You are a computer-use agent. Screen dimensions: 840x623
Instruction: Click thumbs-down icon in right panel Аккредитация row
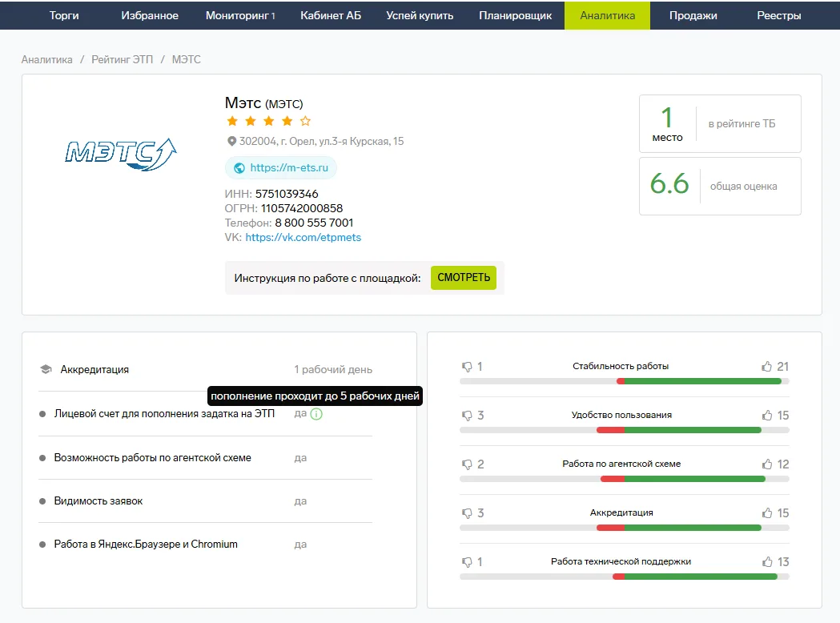pyautogui.click(x=467, y=513)
